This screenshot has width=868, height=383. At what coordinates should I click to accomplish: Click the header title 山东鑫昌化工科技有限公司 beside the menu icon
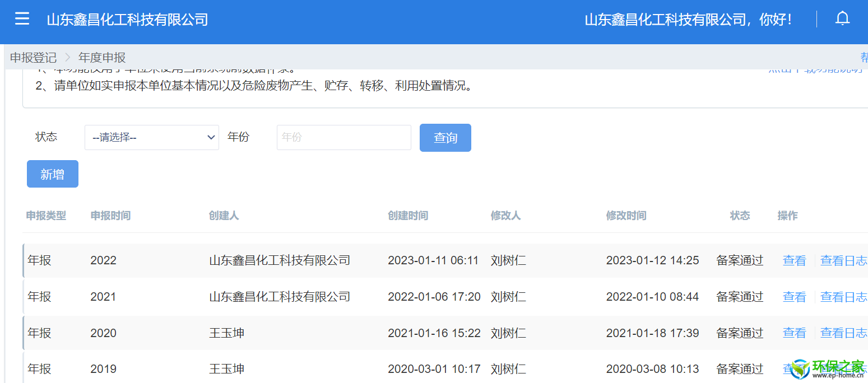click(x=127, y=20)
